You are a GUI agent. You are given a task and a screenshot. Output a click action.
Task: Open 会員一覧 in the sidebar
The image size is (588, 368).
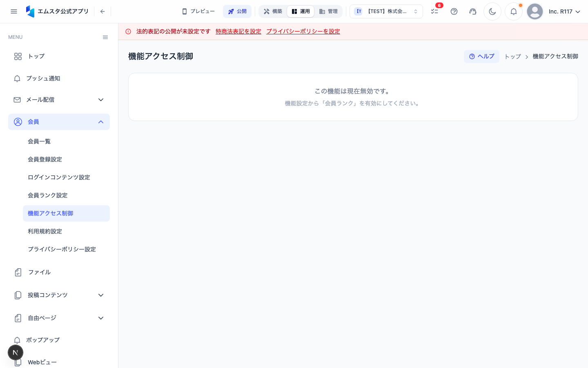(66, 141)
